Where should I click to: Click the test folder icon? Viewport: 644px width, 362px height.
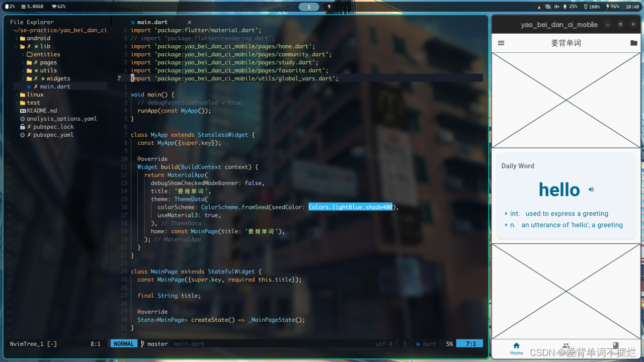(23, 103)
